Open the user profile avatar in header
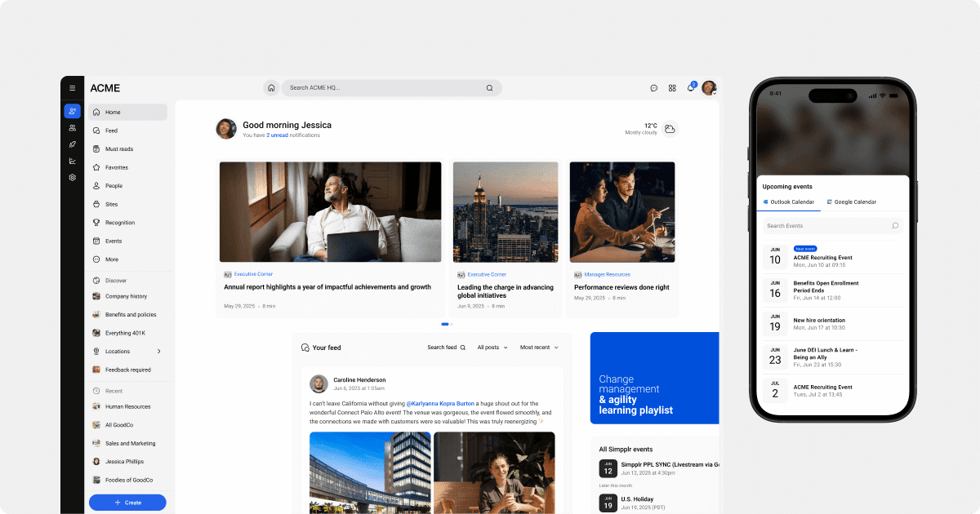This screenshot has height=514, width=980. click(x=709, y=88)
